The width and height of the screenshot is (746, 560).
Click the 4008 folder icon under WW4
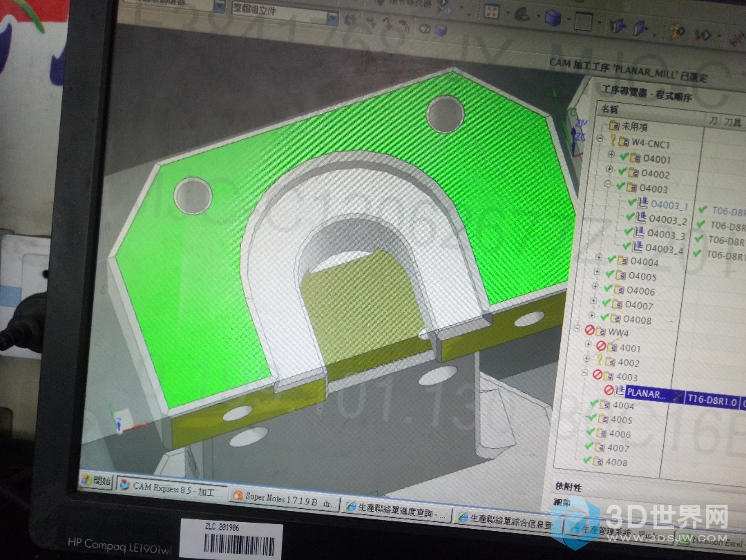click(598, 461)
